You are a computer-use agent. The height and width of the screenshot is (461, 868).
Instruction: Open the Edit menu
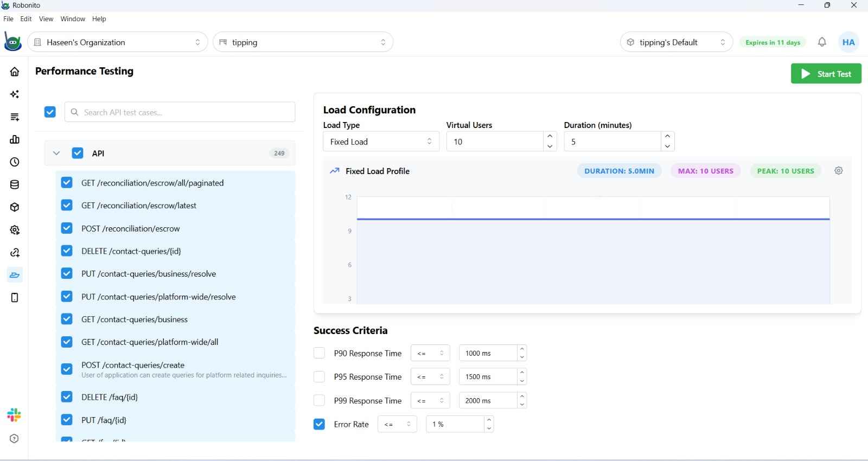coord(26,18)
